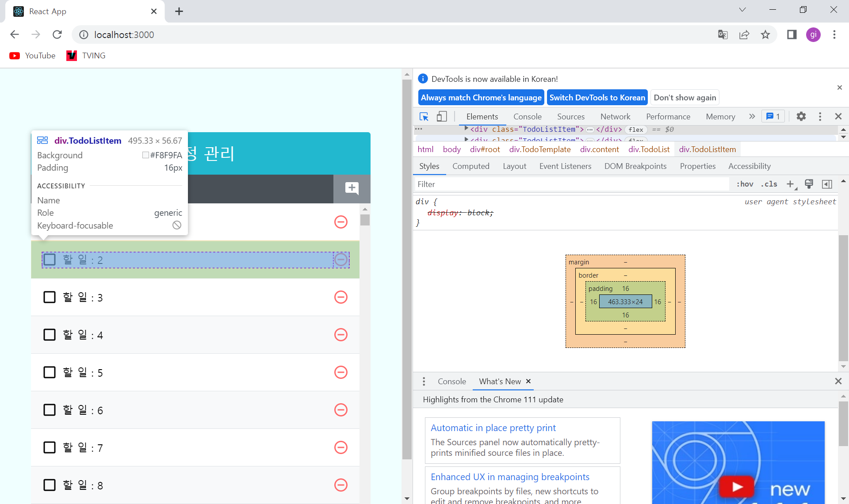Open DevTools issues counter badge
The width and height of the screenshot is (849, 504).
point(773,117)
